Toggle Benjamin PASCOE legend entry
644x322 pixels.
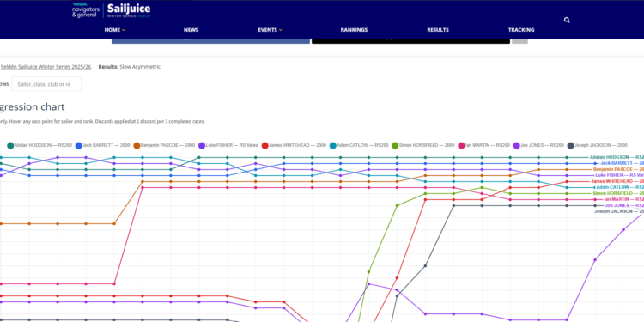(164, 145)
